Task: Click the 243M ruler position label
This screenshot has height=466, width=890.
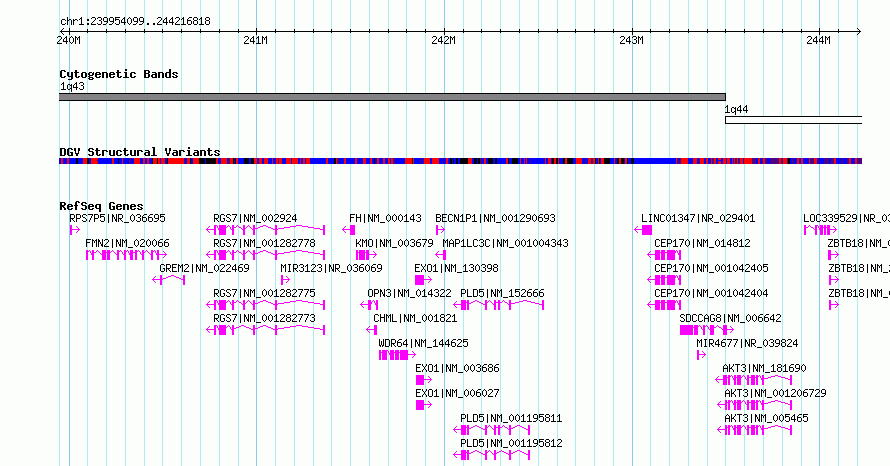Action: tap(631, 40)
